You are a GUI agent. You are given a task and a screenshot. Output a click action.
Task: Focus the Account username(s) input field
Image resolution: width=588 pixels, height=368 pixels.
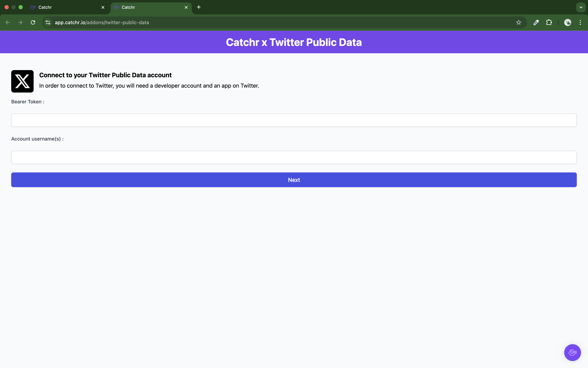(x=294, y=157)
